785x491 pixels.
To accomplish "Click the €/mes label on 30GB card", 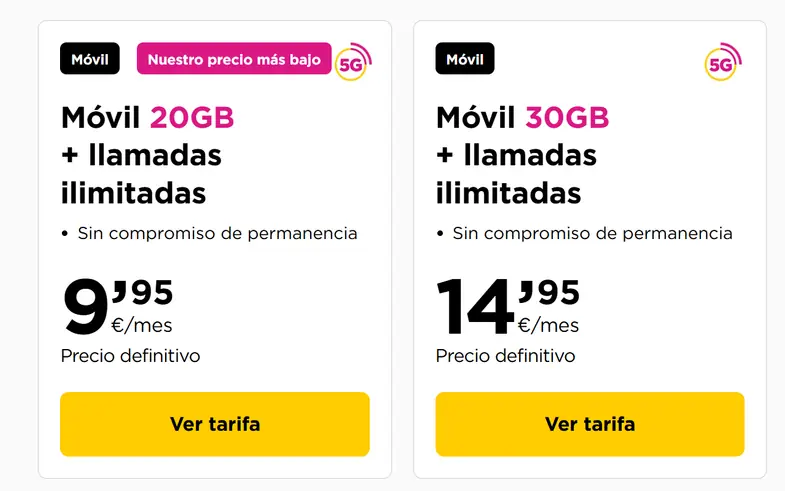I will click(x=548, y=325).
